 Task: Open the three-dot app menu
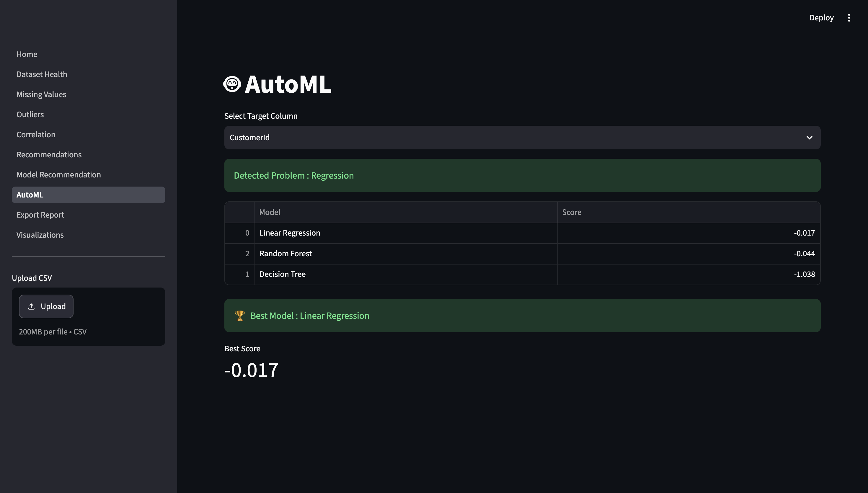click(849, 18)
